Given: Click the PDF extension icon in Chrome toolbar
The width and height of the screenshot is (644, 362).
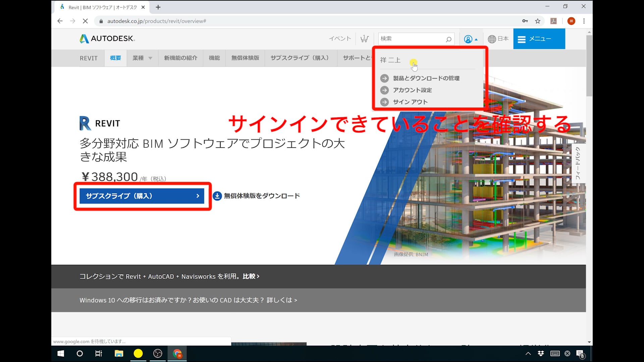Looking at the screenshot, I should [x=553, y=21].
